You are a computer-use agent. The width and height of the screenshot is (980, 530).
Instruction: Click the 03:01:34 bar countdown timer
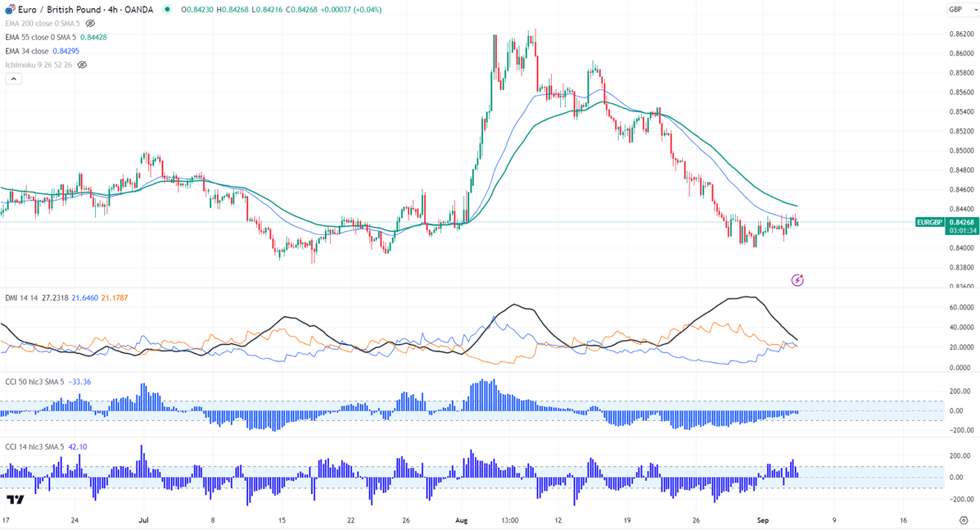point(963,231)
